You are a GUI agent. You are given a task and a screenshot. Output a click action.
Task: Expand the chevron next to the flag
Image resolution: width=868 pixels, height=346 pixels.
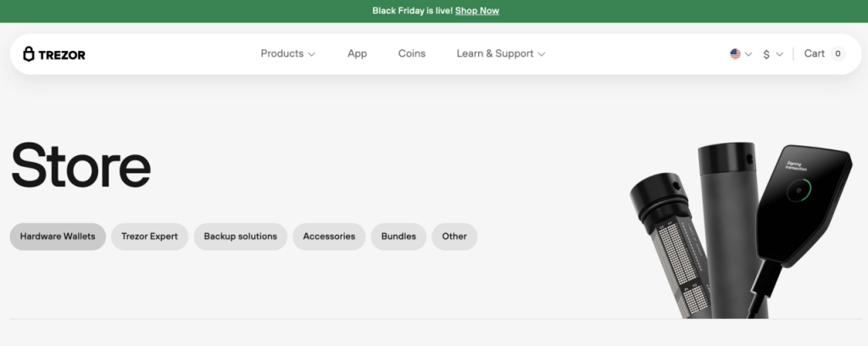click(748, 54)
